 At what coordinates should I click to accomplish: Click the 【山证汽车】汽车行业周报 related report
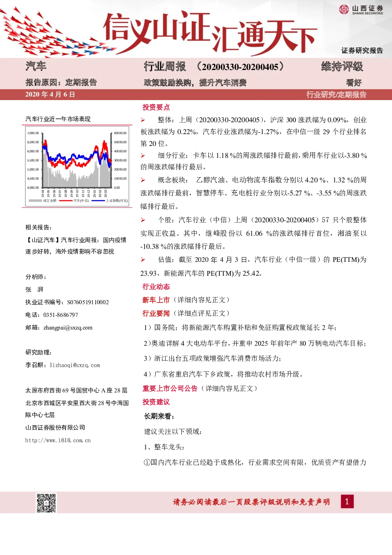pyautogui.click(x=76, y=246)
